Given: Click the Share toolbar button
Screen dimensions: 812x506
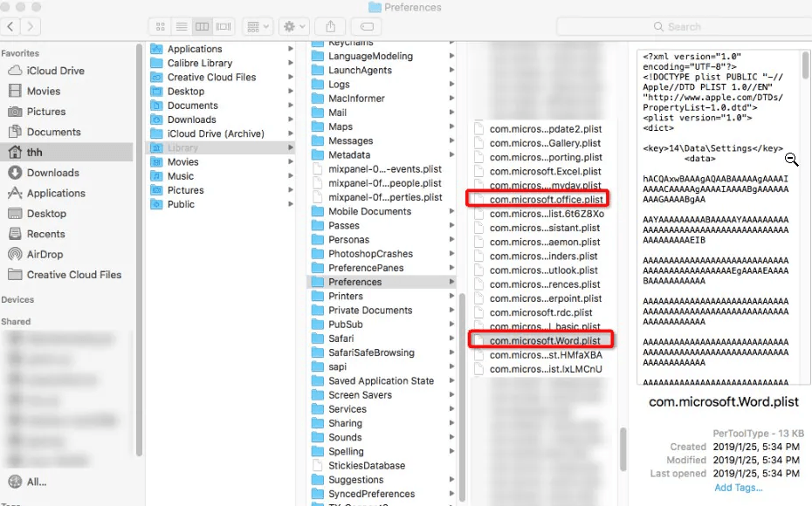Looking at the screenshot, I should click(330, 26).
